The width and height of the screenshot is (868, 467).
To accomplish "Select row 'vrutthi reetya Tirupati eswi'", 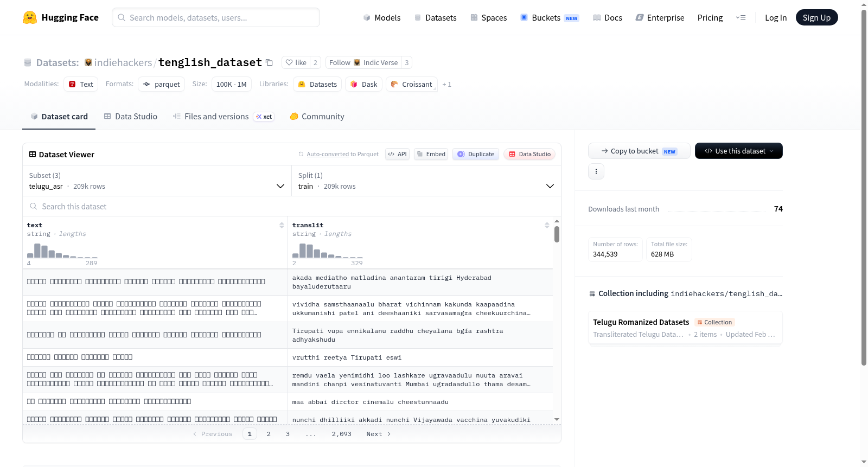I will [288, 357].
